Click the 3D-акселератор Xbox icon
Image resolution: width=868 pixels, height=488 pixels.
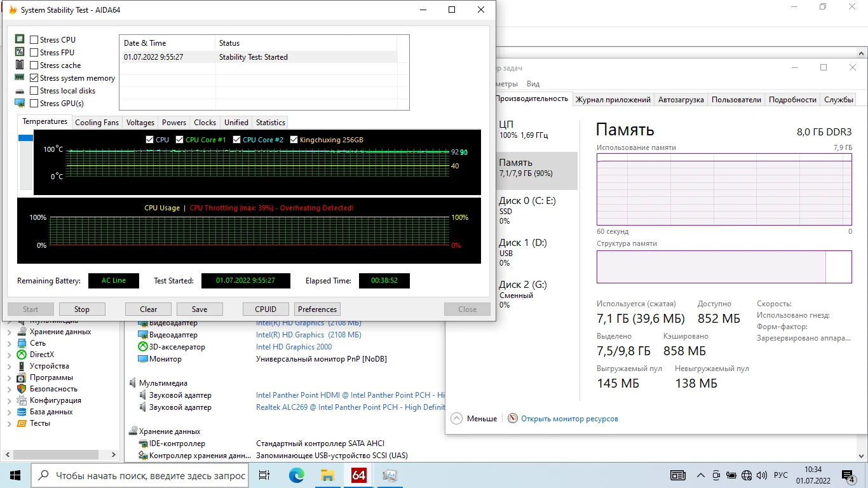point(143,347)
